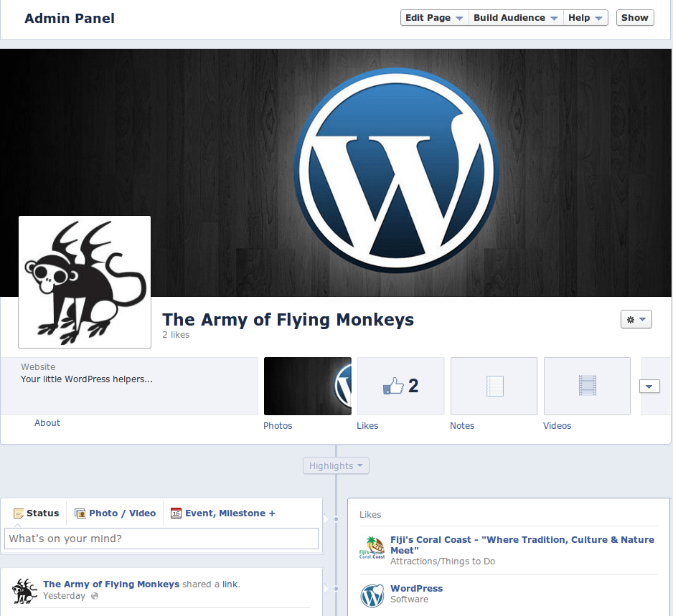
Task: Click the Photo / Video camera icon
Action: [80, 513]
